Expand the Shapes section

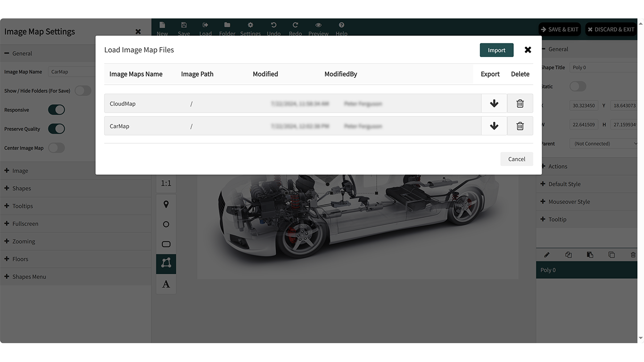(75, 188)
